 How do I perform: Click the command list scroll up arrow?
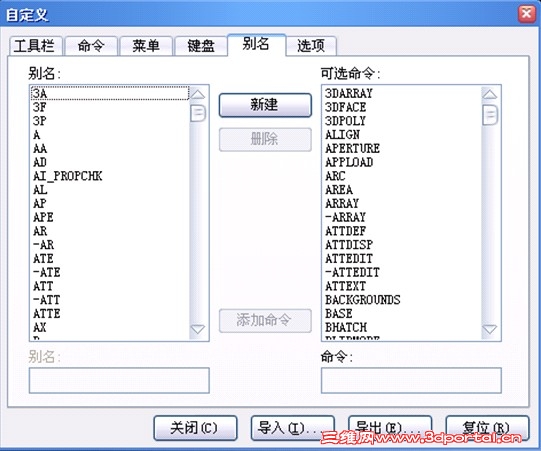[490, 94]
